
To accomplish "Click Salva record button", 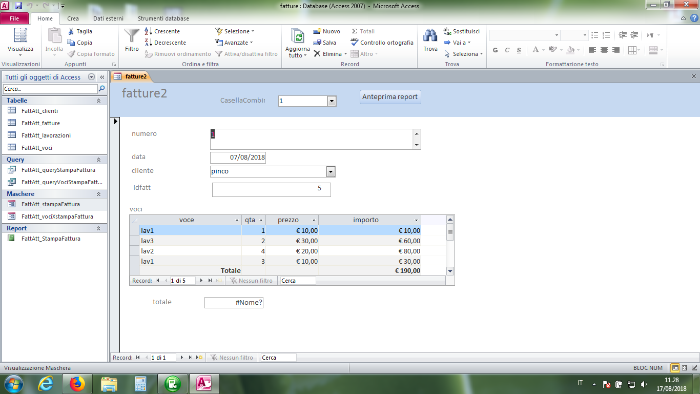I will click(x=325, y=42).
